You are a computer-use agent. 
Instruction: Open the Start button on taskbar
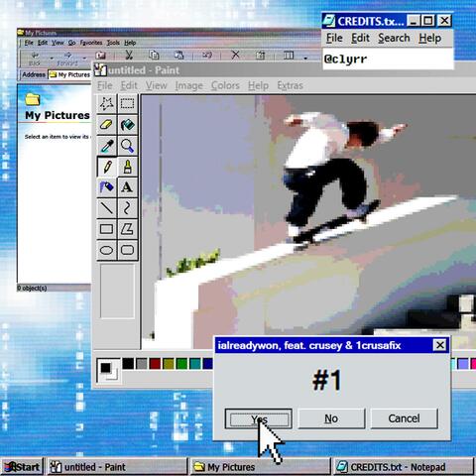tap(22, 467)
